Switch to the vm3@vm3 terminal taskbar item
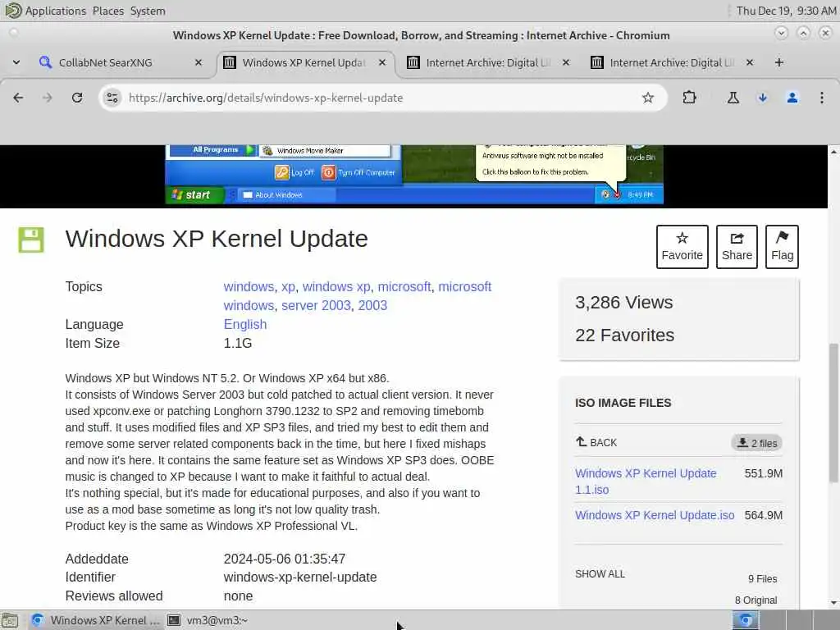 tap(208, 620)
